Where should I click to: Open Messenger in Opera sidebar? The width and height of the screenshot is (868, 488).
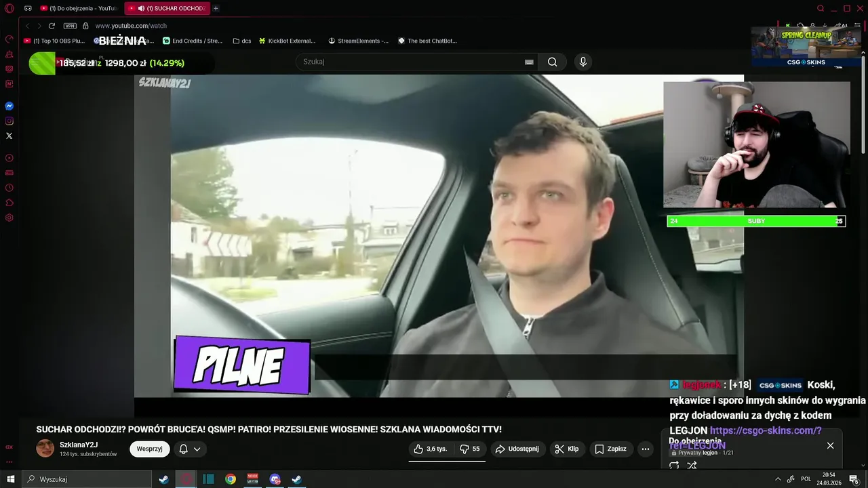click(9, 106)
